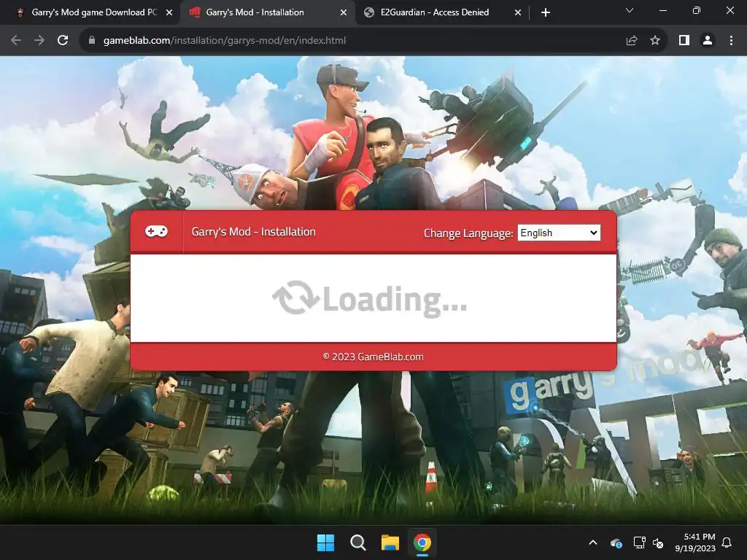The width and height of the screenshot is (747, 560).
Task: Open the browser side panel
Action: tap(684, 41)
